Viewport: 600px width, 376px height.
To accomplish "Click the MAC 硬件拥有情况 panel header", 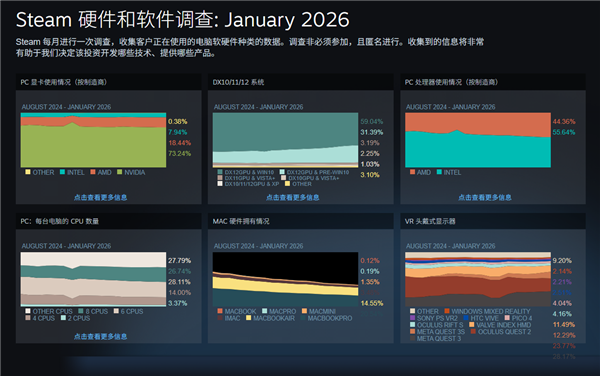I will [x=300, y=221].
